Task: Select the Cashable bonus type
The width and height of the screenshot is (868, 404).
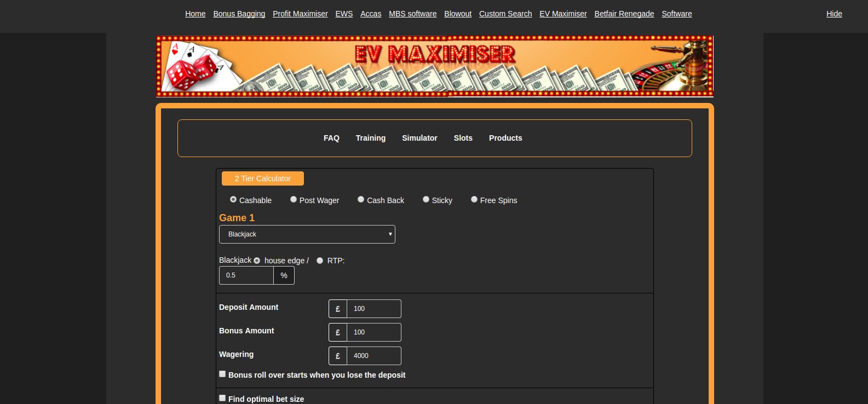Action: [x=233, y=199]
